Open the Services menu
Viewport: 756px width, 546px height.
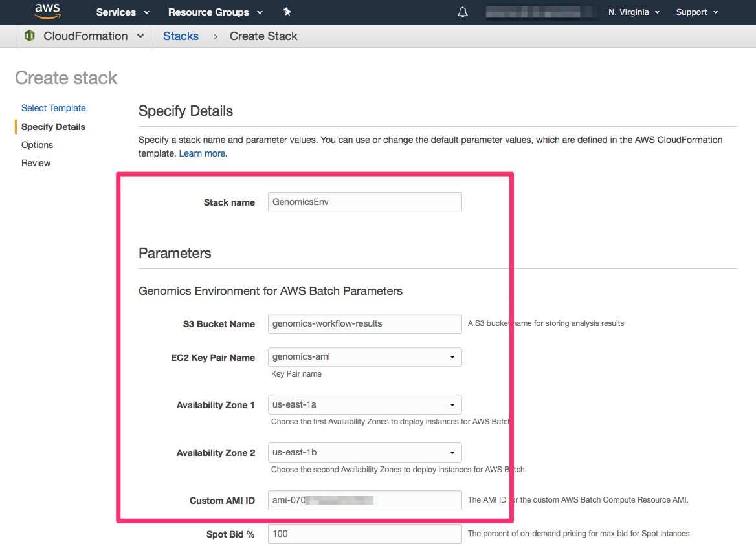pyautogui.click(x=122, y=12)
